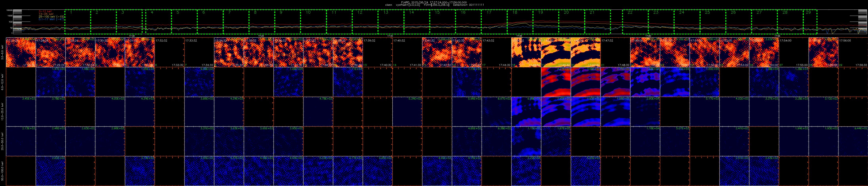Open the empty 3-6 keV frame at 17:32:32

pyautogui.click(x=169, y=52)
